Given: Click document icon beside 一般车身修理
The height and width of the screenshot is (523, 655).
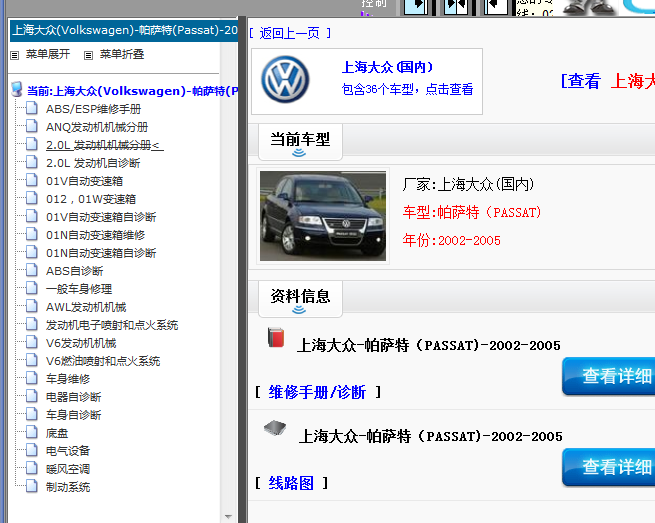Looking at the screenshot, I should coord(32,288).
